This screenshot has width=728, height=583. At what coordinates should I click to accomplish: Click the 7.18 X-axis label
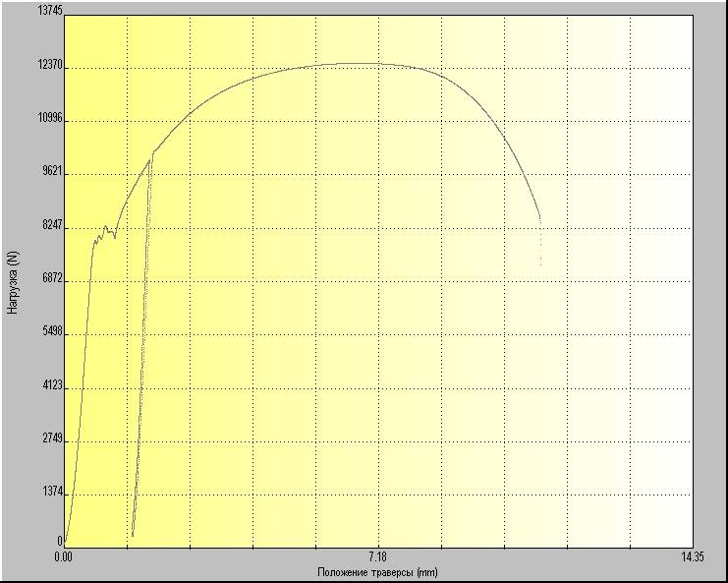pos(378,556)
